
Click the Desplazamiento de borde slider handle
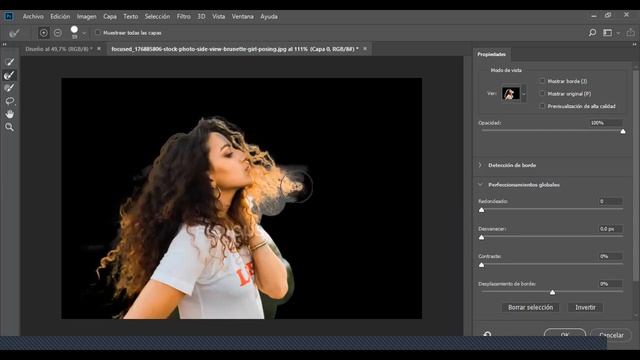(552, 292)
